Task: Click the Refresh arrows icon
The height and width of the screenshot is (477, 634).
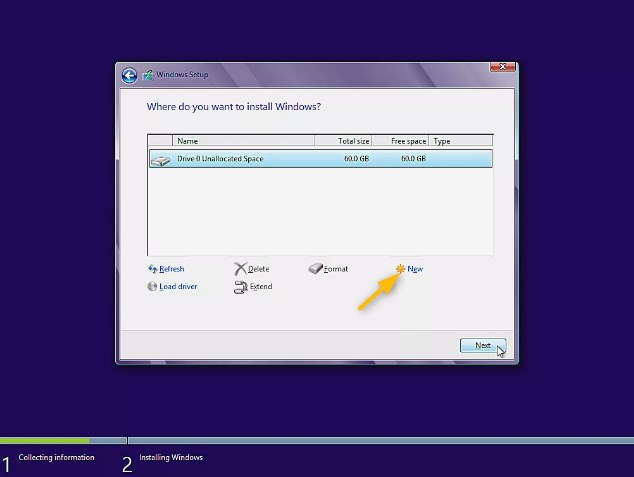Action: click(152, 269)
